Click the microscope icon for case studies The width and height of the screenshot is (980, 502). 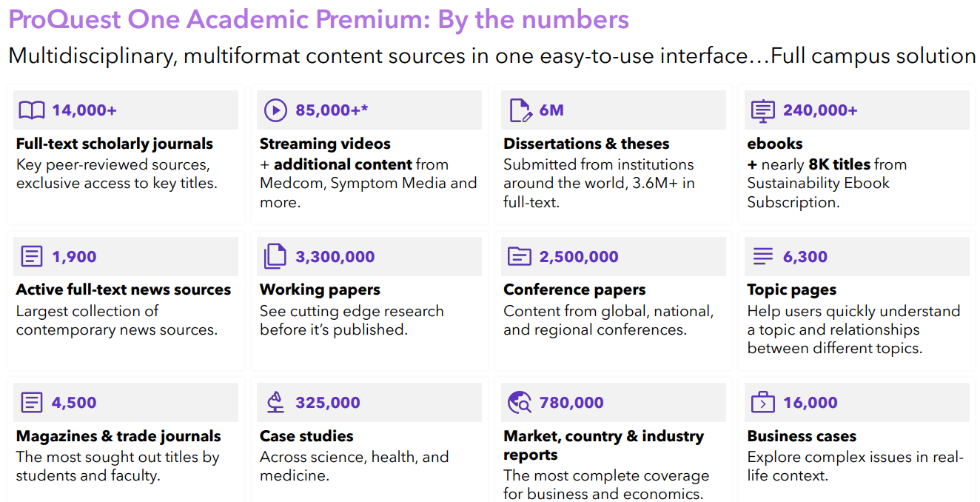click(275, 403)
